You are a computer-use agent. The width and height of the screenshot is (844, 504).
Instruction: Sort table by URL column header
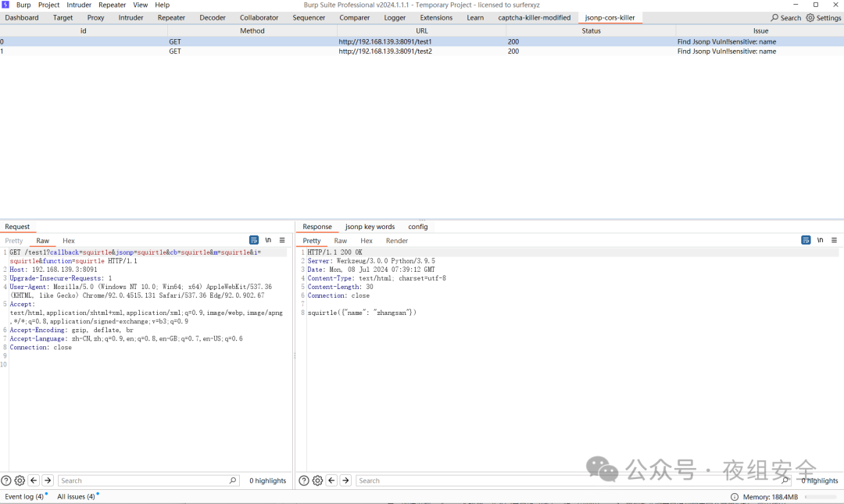pyautogui.click(x=421, y=30)
